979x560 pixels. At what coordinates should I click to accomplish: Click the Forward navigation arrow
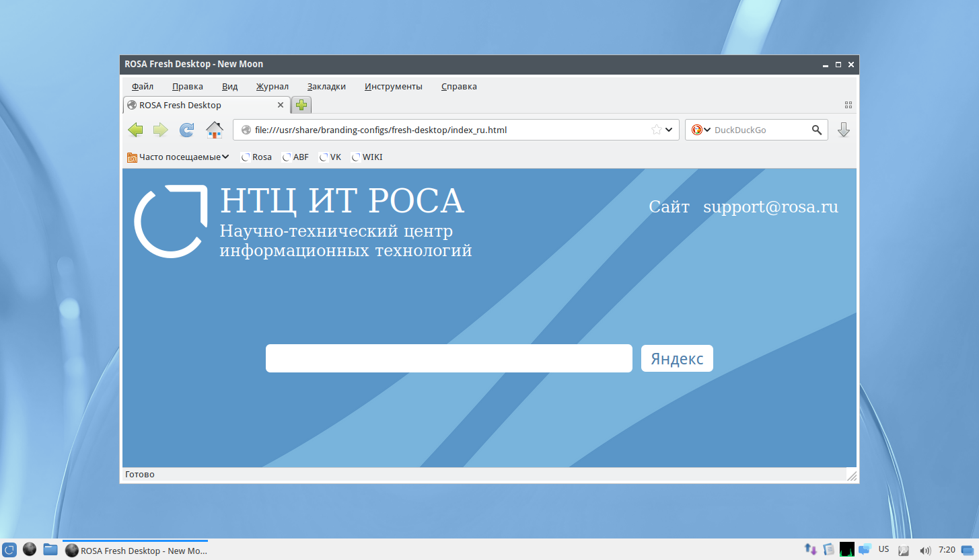click(160, 130)
